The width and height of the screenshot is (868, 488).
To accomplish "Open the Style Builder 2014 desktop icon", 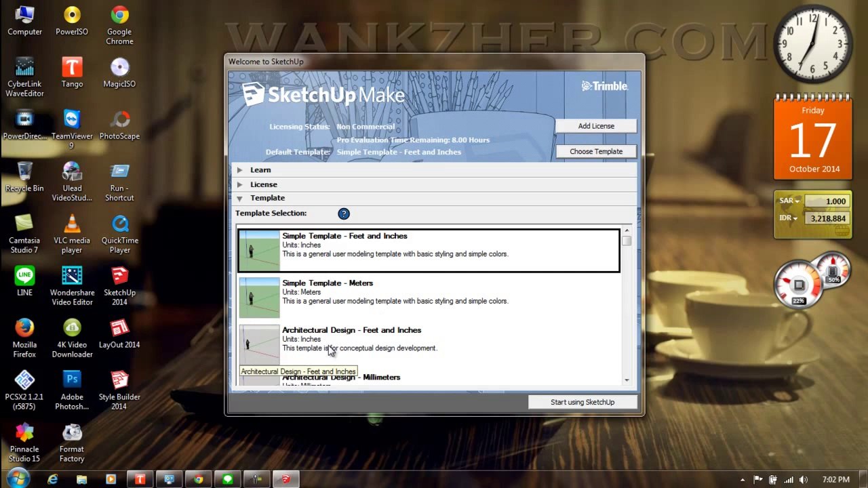I will (119, 391).
